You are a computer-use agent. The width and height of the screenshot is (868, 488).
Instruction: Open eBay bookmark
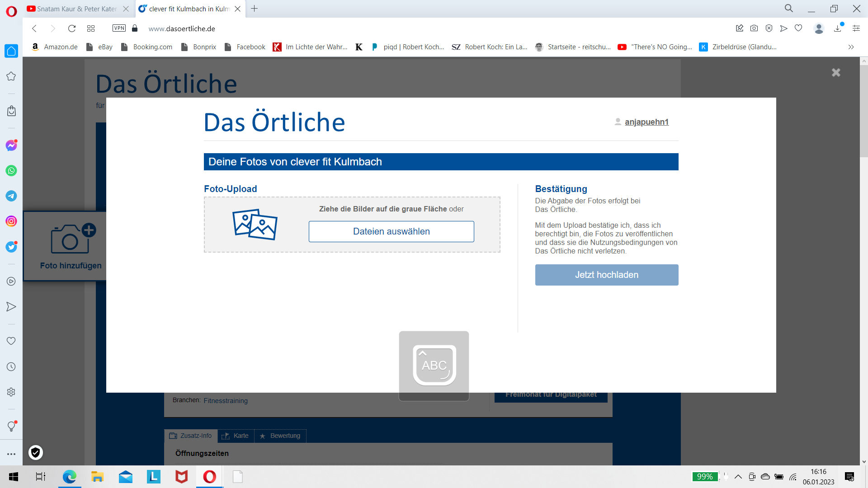(x=99, y=47)
